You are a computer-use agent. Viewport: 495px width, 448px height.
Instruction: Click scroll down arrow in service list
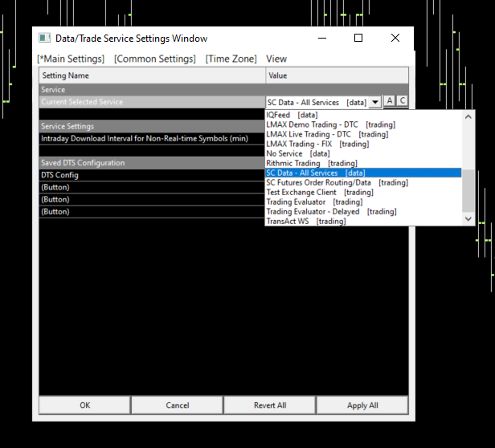point(468,218)
